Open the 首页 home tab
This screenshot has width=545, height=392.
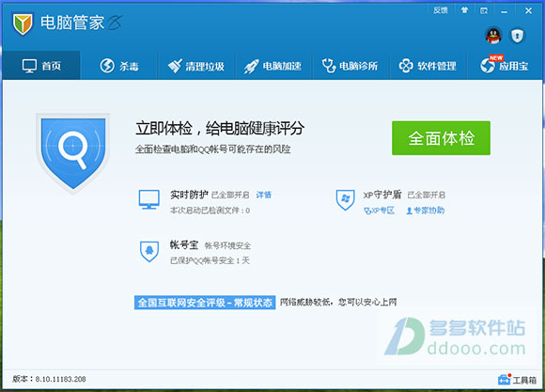pyautogui.click(x=41, y=66)
